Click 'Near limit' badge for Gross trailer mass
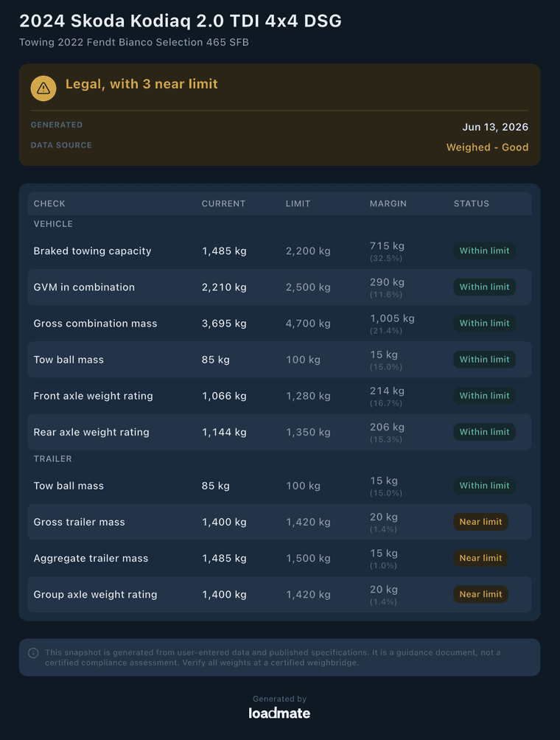The height and width of the screenshot is (740, 560). click(480, 522)
